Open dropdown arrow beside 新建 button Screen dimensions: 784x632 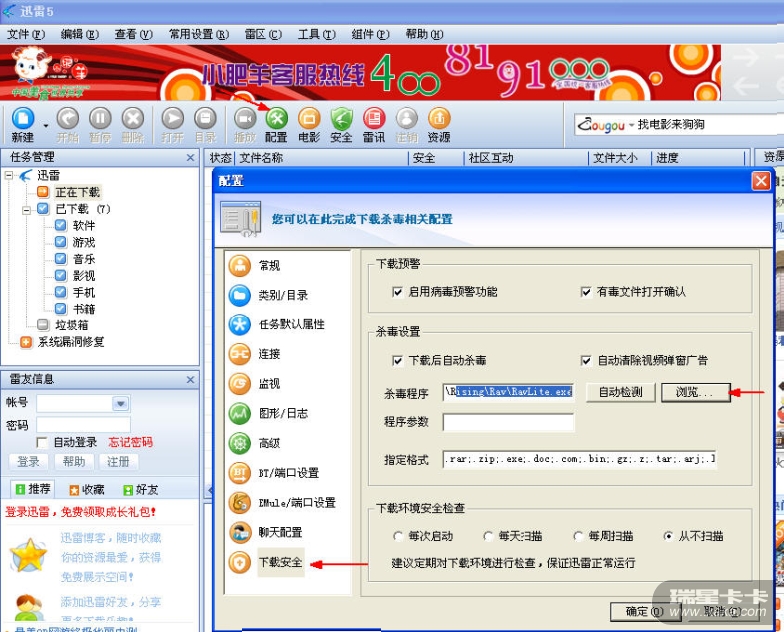(x=46, y=126)
